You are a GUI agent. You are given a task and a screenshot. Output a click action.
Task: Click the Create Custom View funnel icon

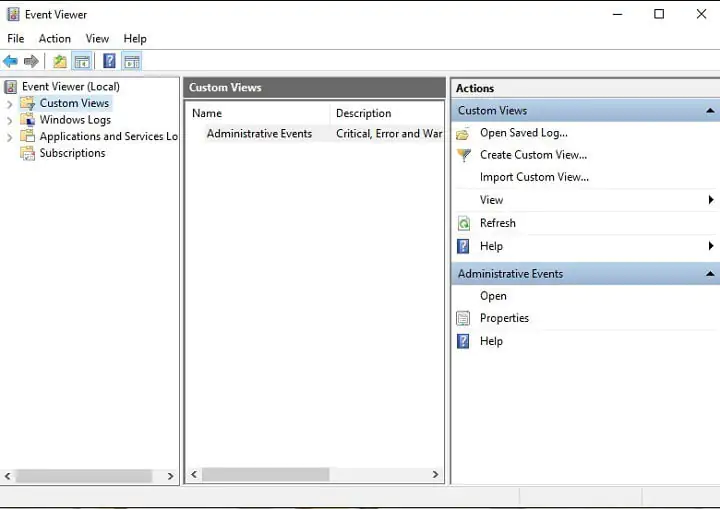point(463,155)
